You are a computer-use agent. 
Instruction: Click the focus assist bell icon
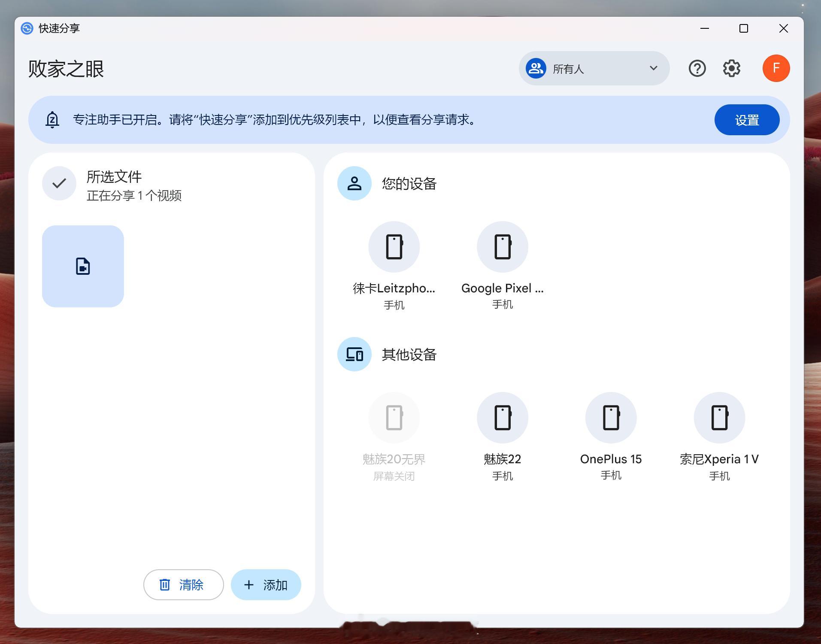(x=52, y=120)
